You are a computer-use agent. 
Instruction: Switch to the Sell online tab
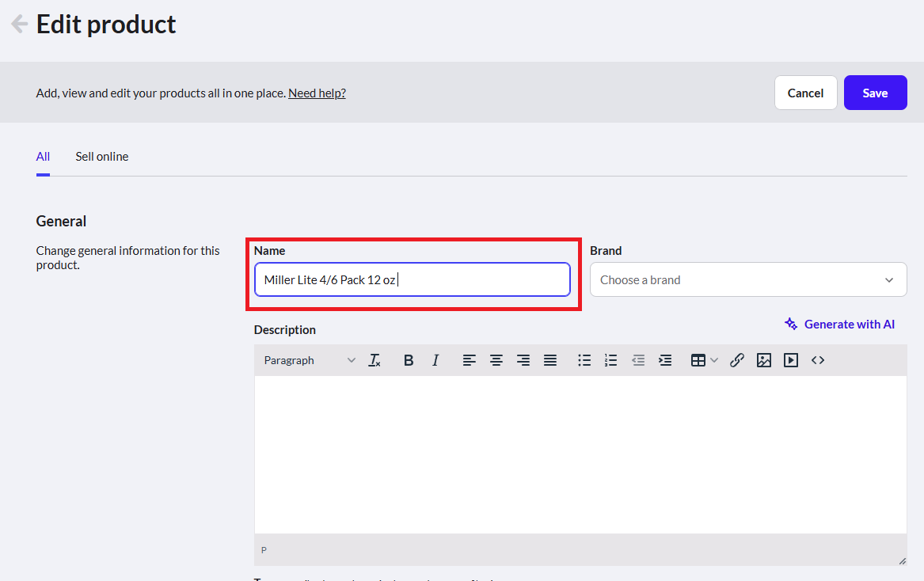(x=102, y=157)
